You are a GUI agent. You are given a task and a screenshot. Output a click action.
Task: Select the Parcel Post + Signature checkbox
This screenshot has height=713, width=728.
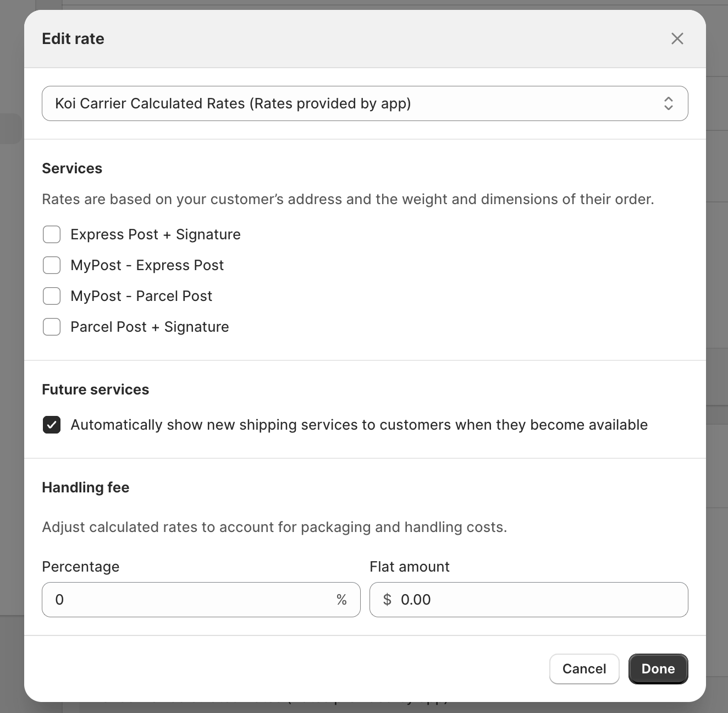(x=52, y=327)
